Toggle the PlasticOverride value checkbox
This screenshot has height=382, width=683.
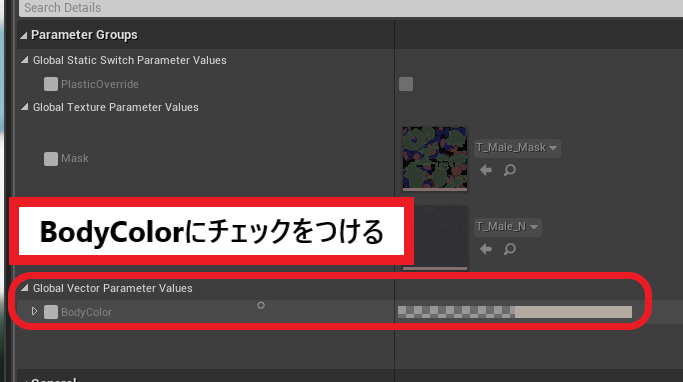(406, 84)
